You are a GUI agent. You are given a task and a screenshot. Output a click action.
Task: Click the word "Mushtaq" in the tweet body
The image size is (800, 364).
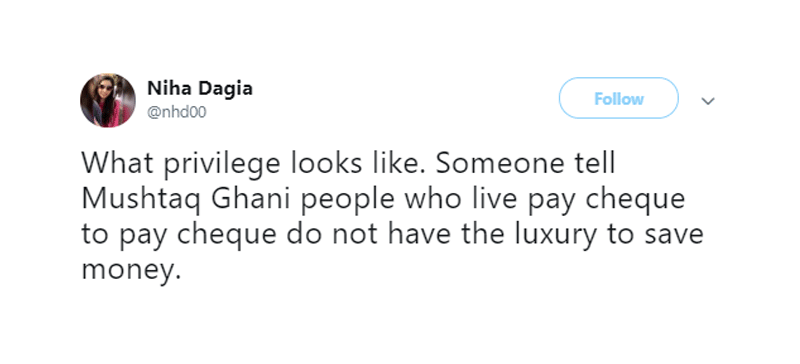point(140,200)
